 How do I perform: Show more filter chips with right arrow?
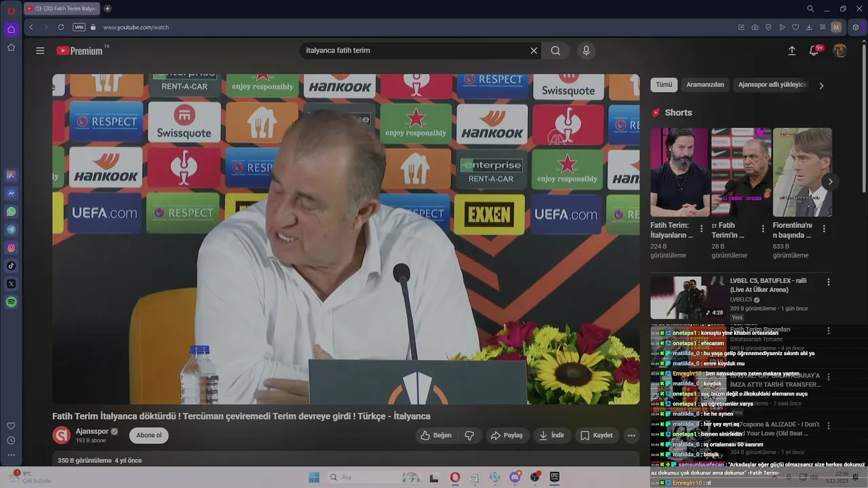tap(821, 85)
